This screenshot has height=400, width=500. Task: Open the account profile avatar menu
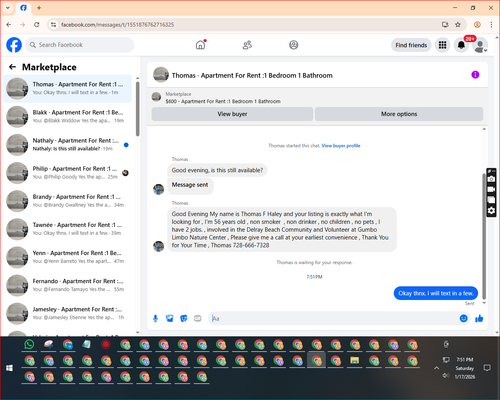(480, 45)
